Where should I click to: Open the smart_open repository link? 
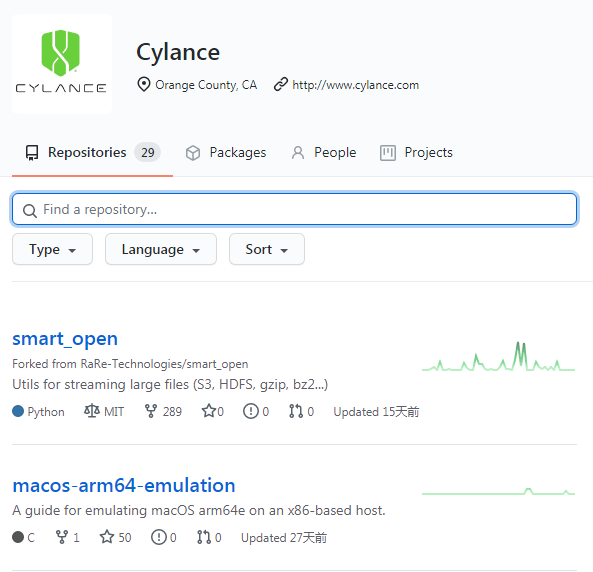pyautogui.click(x=65, y=339)
